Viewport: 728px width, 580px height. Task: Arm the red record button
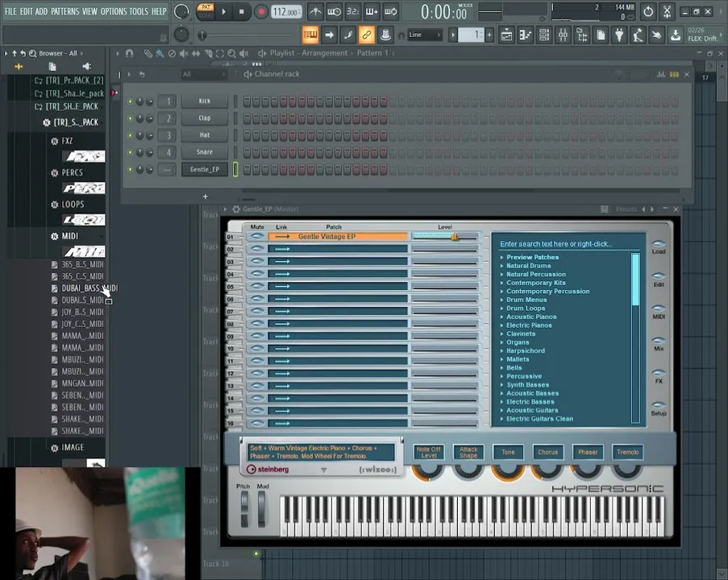pos(261,11)
